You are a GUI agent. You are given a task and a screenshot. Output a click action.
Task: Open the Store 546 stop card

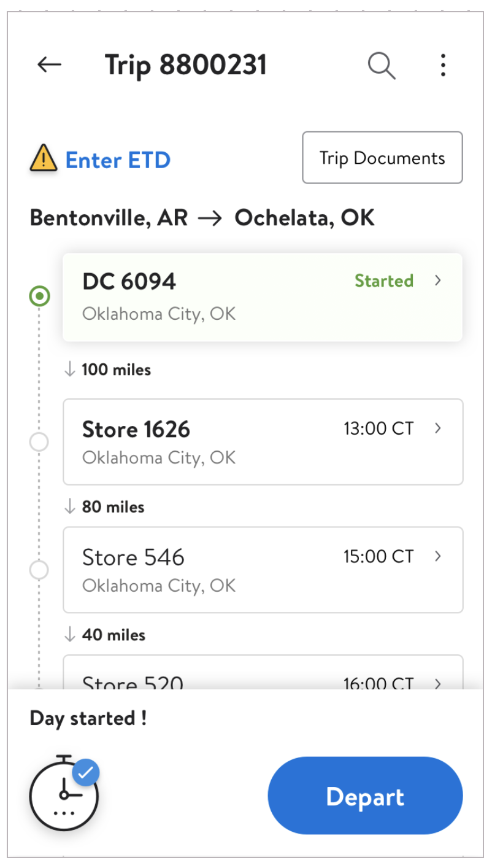coord(263,570)
